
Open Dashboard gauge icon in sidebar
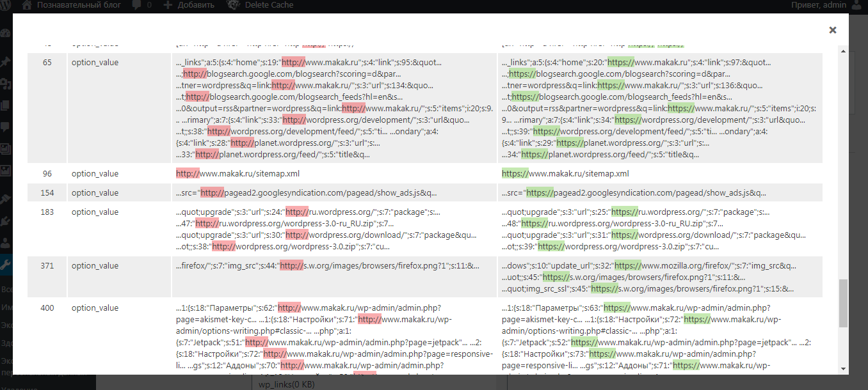(x=6, y=33)
